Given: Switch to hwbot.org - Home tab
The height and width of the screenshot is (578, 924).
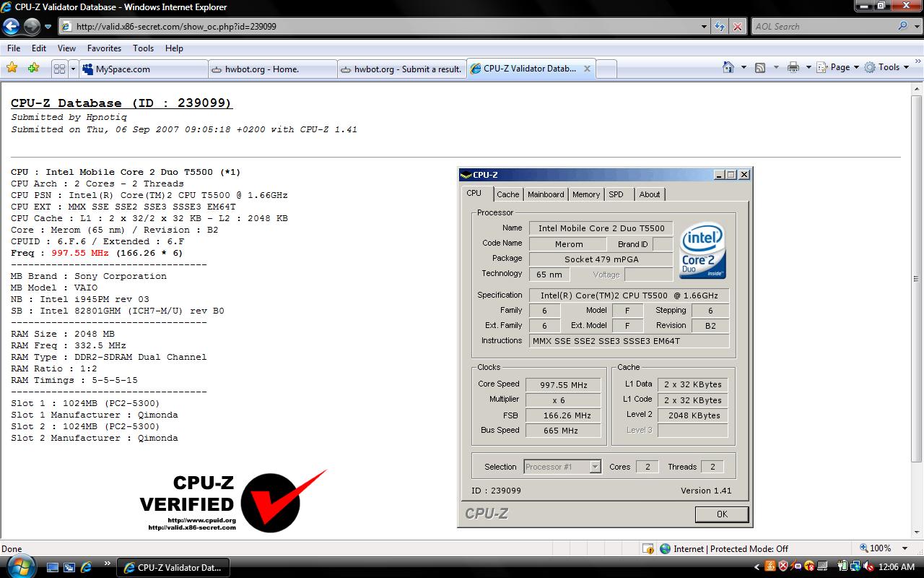Looking at the screenshot, I should coord(272,69).
